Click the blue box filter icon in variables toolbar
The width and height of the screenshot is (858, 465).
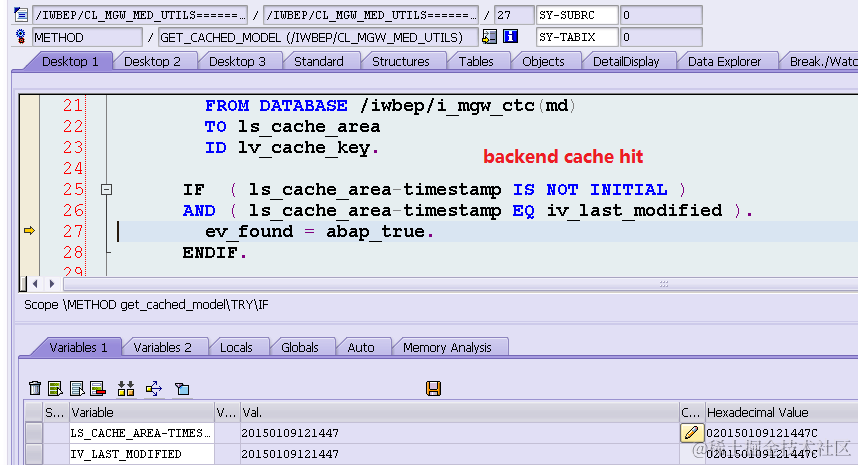[x=182, y=388]
